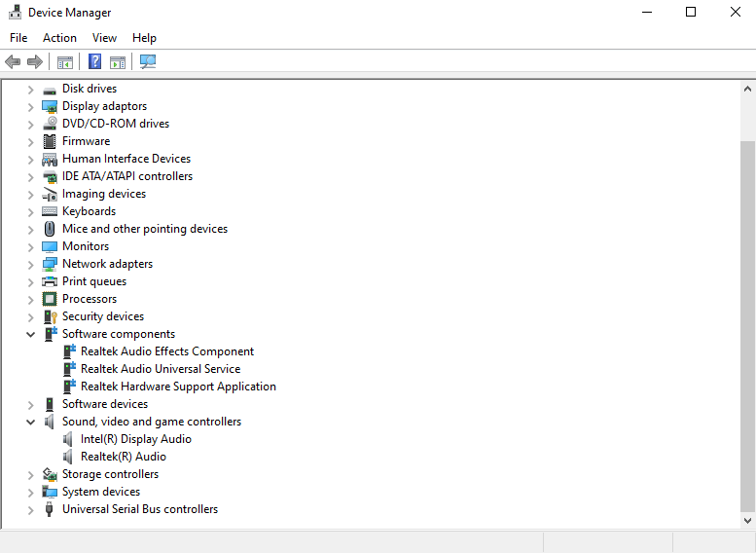The width and height of the screenshot is (756, 553).
Task: Minimize the Device Manager window
Action: (x=647, y=12)
